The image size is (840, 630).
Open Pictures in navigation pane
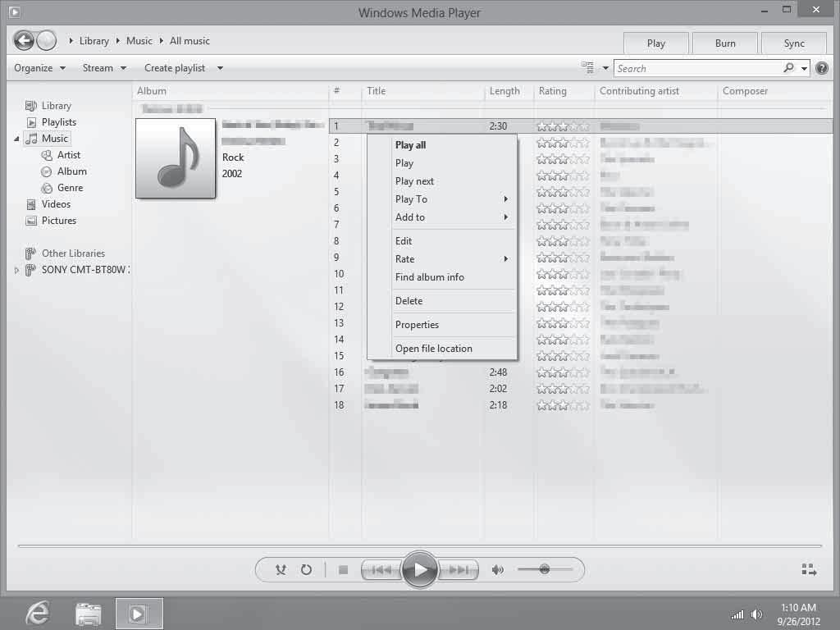[59, 221]
